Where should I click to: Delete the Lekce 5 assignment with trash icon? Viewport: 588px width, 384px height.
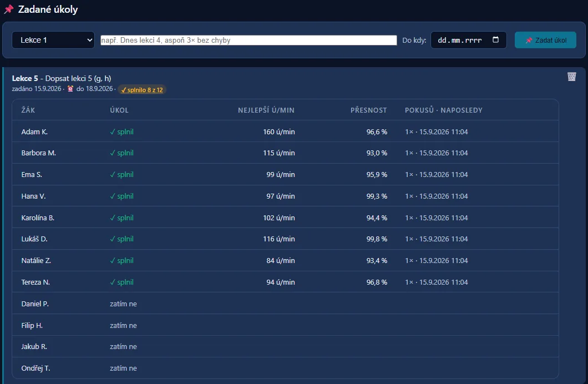pyautogui.click(x=571, y=77)
